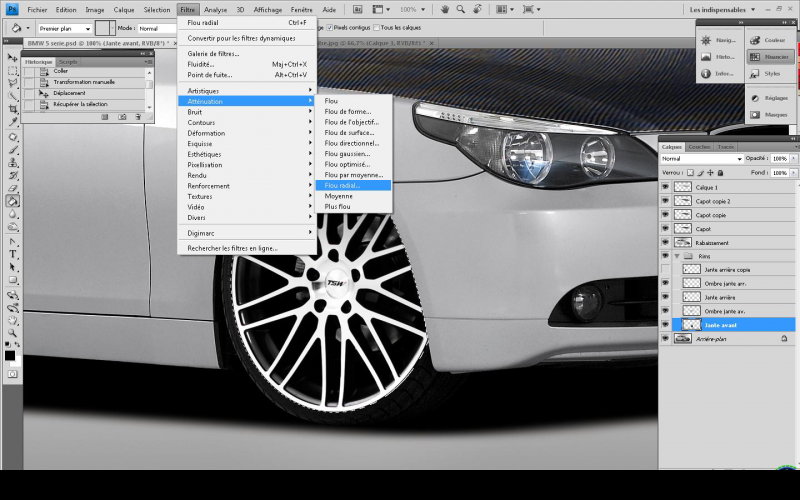Select the Polygonal Lasso tool

pos(13,83)
